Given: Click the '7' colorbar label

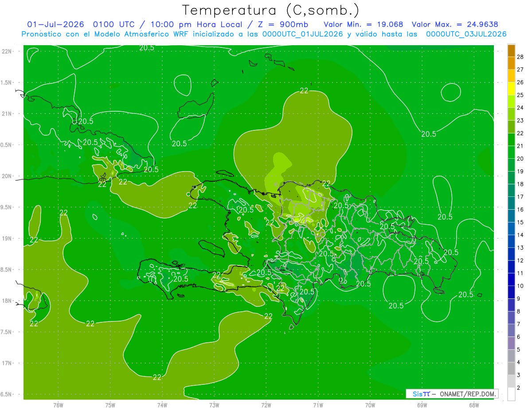Looking at the screenshot, I should click(x=519, y=324).
